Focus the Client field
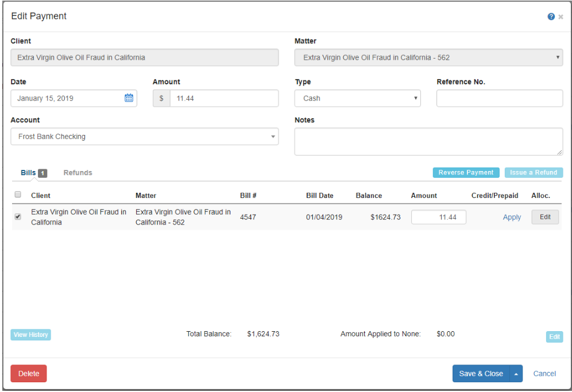The height and width of the screenshot is (392, 572). [145, 57]
